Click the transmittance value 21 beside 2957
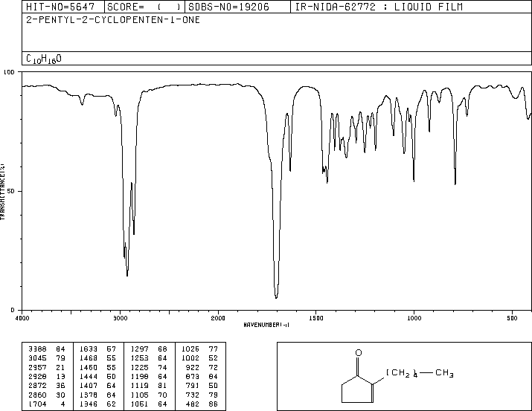Screen dimensions: 532x411 [60, 367]
